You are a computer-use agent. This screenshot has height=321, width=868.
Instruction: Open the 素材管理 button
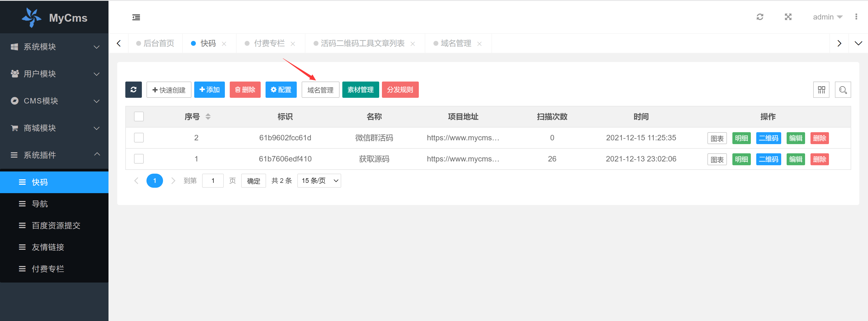click(x=360, y=89)
